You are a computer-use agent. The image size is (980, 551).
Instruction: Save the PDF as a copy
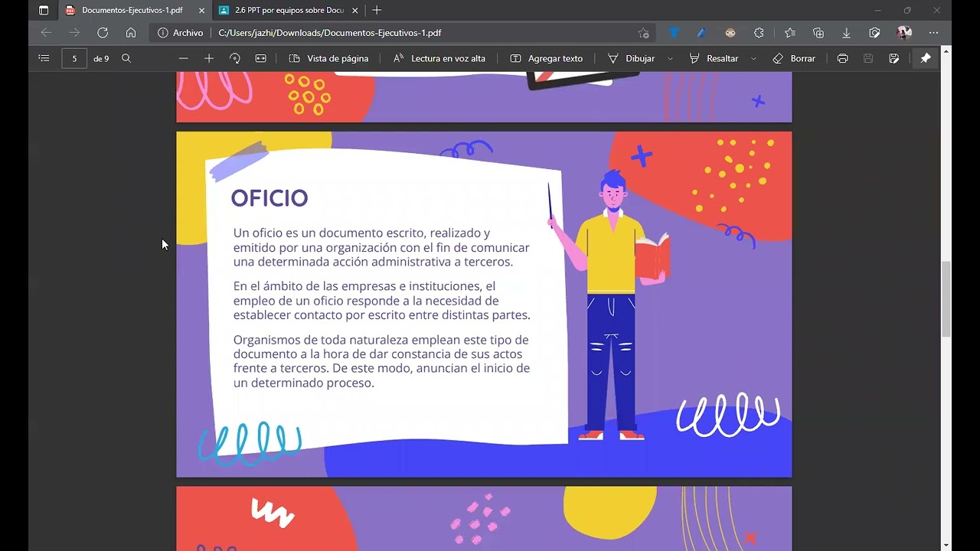pyautogui.click(x=894, y=58)
